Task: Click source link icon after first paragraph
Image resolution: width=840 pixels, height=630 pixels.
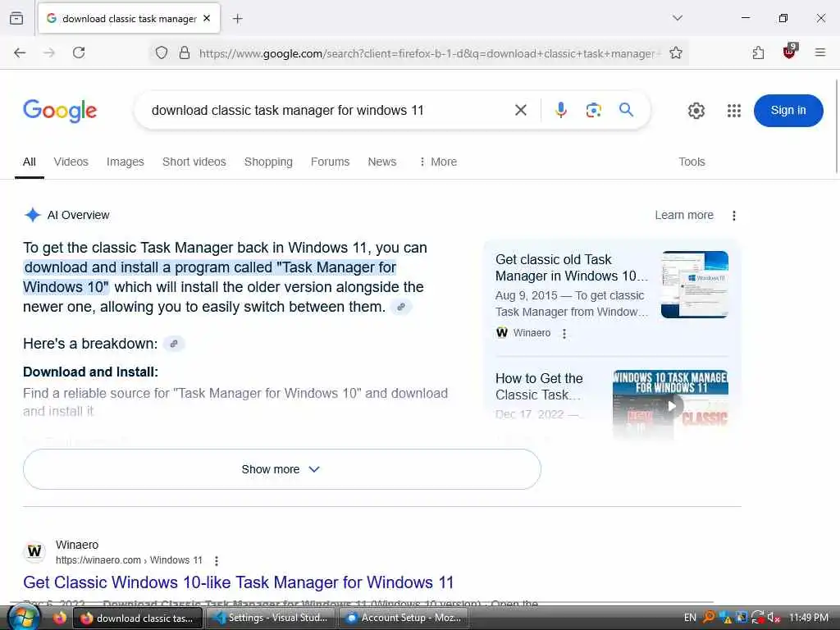Action: pos(400,307)
